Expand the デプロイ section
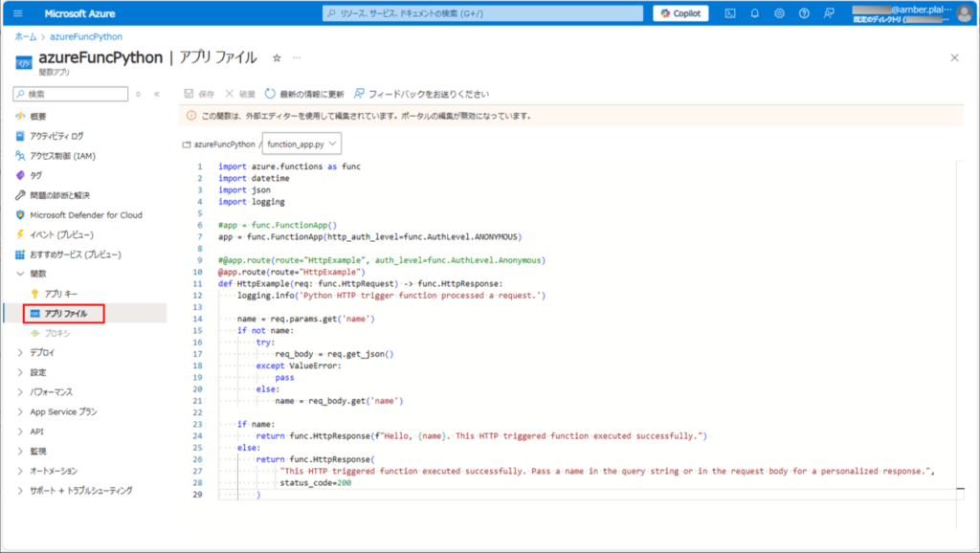 click(42, 353)
